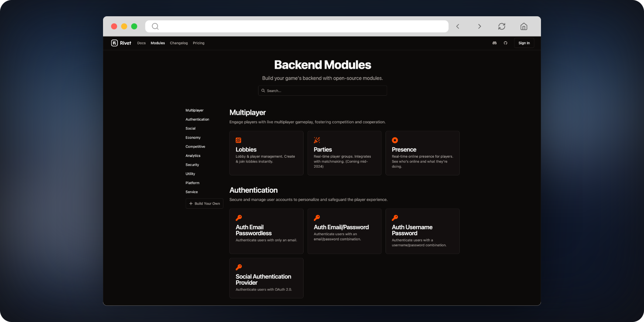Click the Build Your Own button

[205, 203]
